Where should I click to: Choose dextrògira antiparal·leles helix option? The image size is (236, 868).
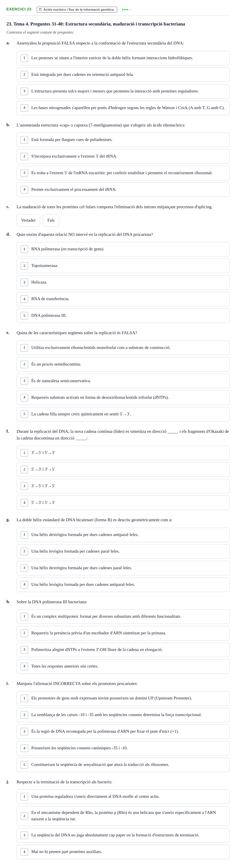(x=123, y=535)
